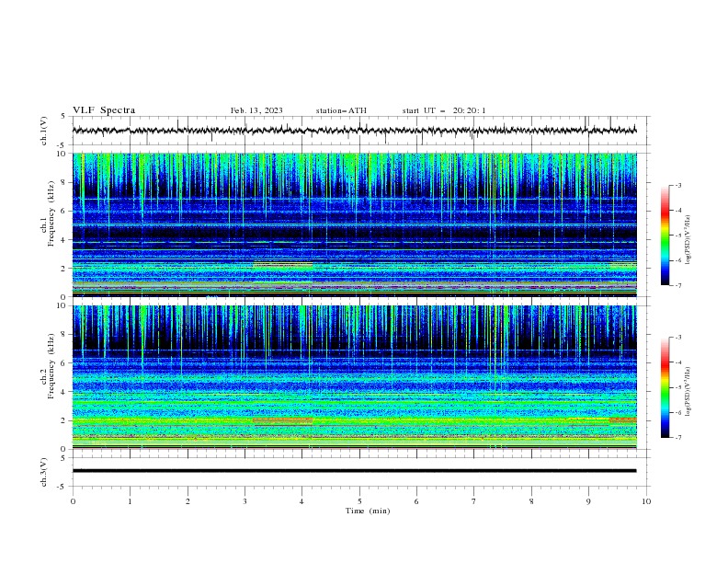Screen dimensions: 728x563
Task: Click time axis tick label '0'
Action: [x=73, y=501]
